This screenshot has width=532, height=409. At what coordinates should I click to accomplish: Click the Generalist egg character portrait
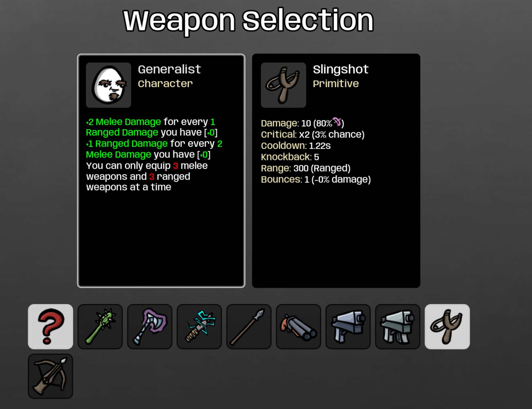point(109,85)
